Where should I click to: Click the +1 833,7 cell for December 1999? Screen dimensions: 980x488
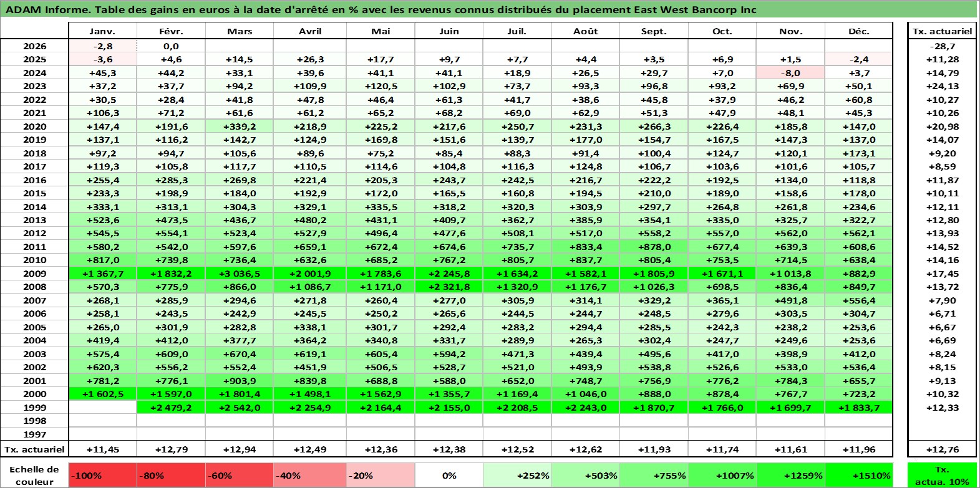(858, 408)
